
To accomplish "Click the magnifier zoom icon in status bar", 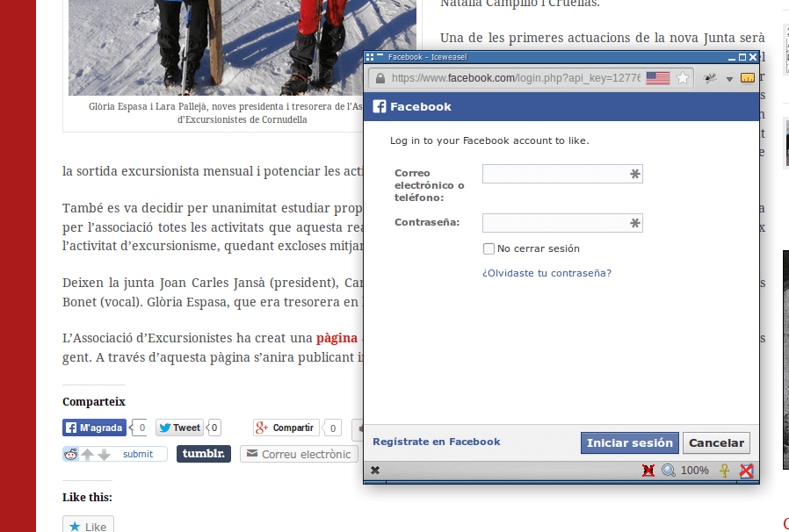I will pos(669,471).
